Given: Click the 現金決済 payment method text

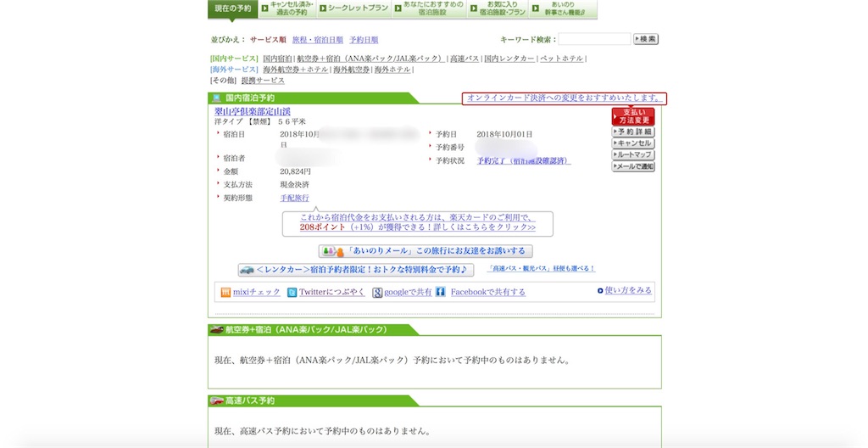Looking at the screenshot, I should [x=294, y=185].
